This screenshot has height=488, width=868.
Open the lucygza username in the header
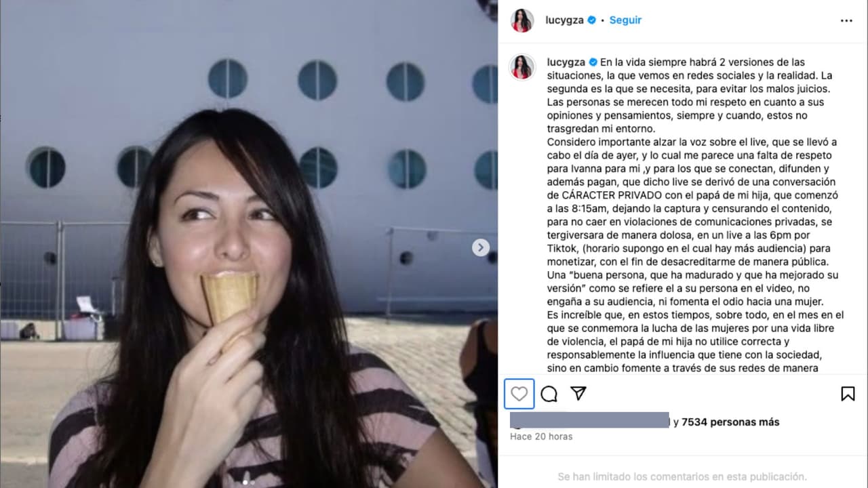tap(565, 20)
